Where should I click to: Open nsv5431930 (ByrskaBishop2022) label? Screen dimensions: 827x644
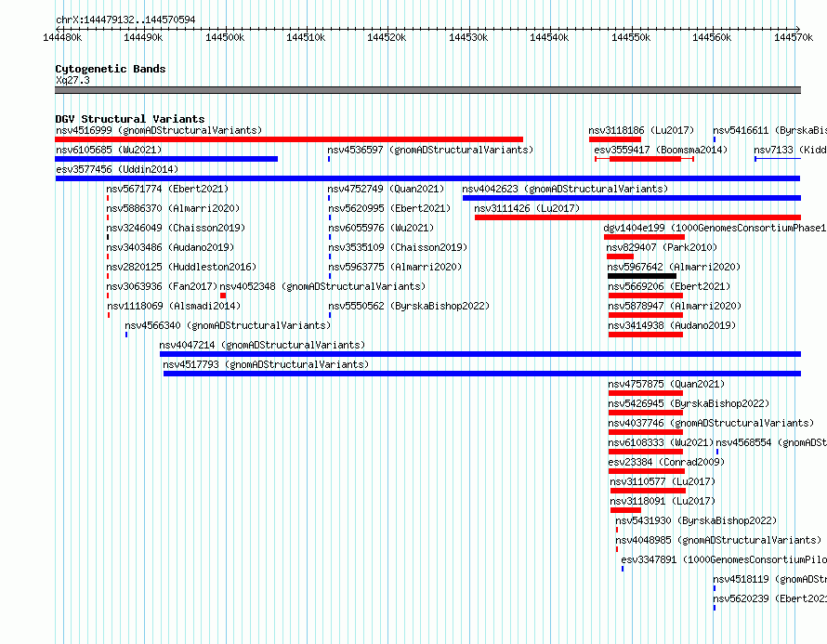[x=696, y=520]
